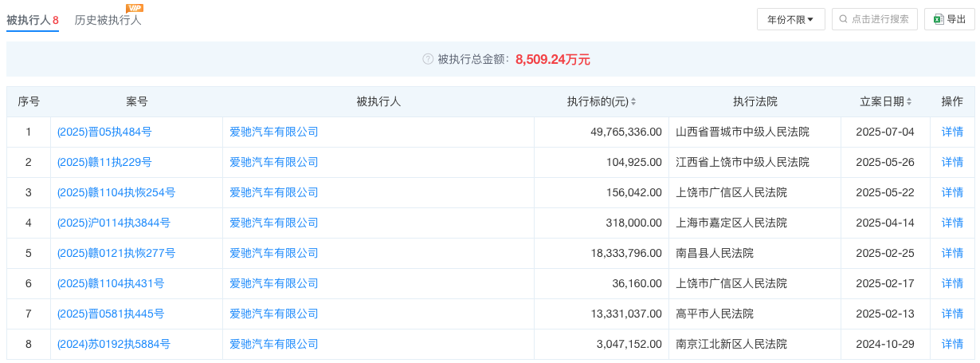Open case (2025)赣1104执431号
Viewport: 980px width, 363px height.
pyautogui.click(x=111, y=283)
